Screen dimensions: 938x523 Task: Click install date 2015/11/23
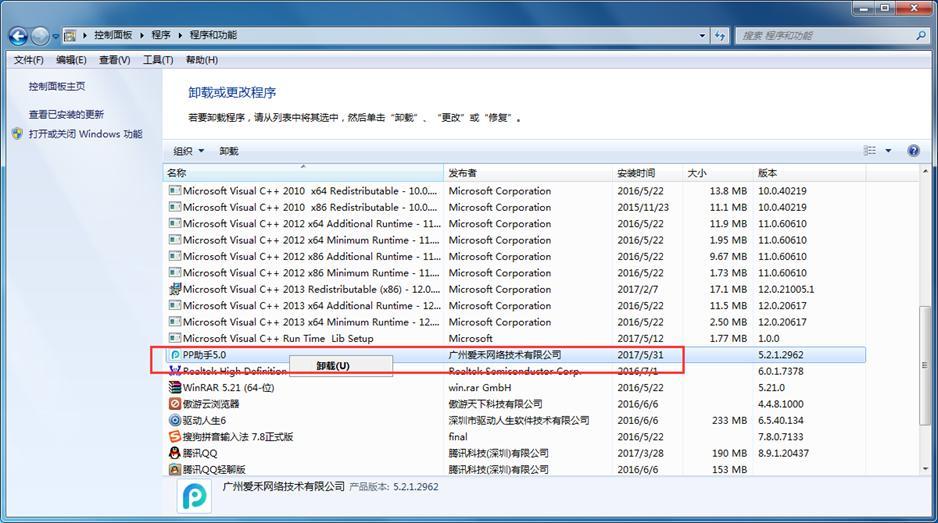point(643,207)
